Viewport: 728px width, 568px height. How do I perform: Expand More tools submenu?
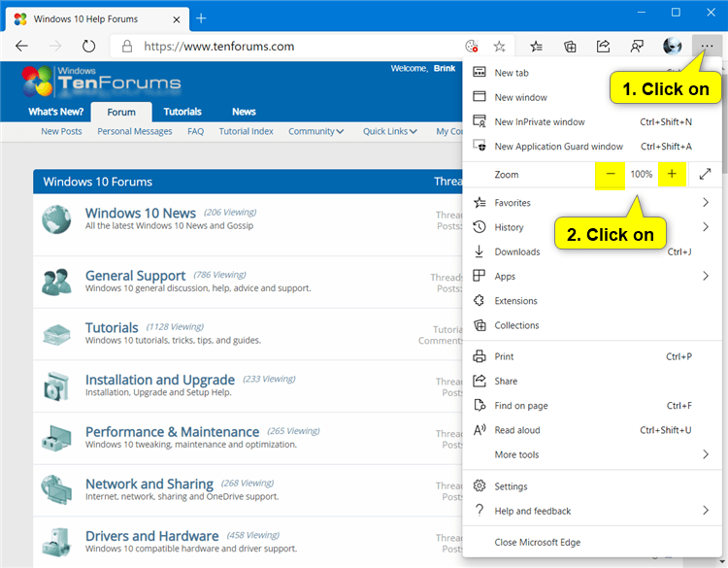tap(592, 454)
